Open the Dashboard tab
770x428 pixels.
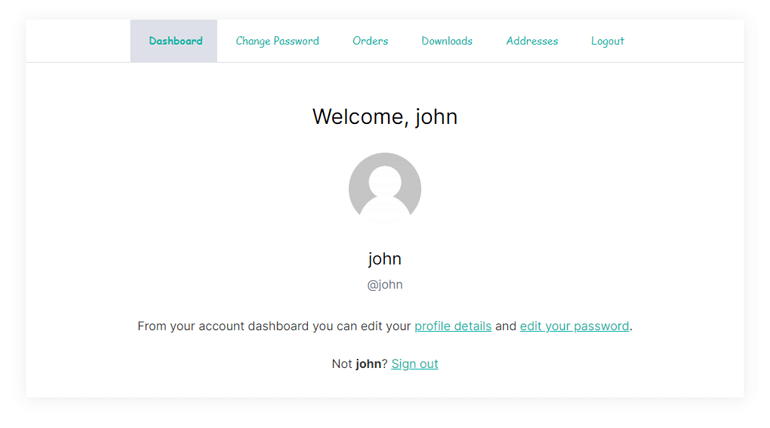pyautogui.click(x=174, y=41)
